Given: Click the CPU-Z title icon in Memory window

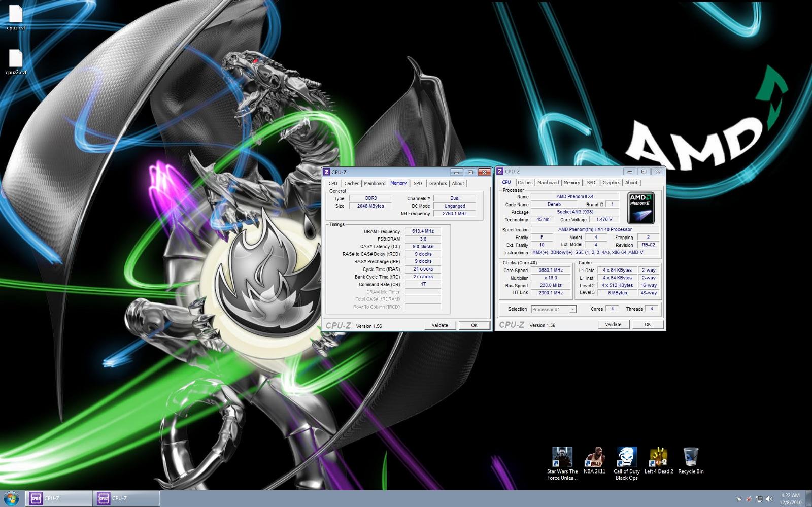Looking at the screenshot, I should click(327, 172).
